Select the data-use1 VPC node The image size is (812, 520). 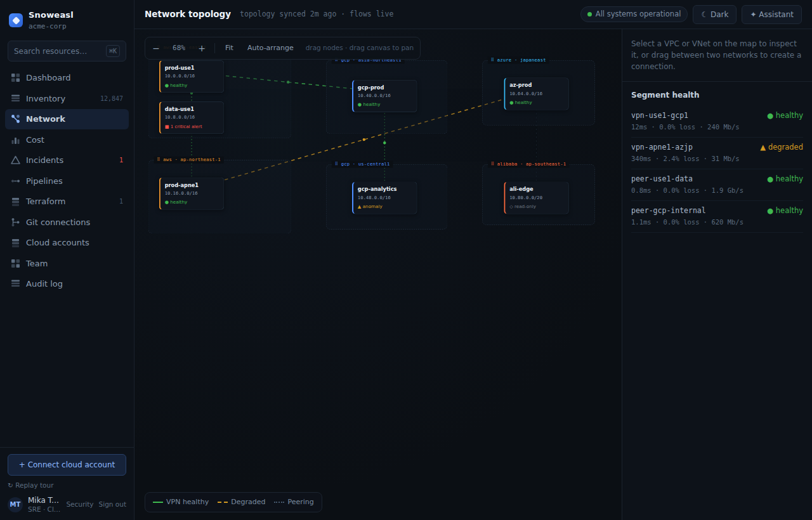(x=192, y=118)
